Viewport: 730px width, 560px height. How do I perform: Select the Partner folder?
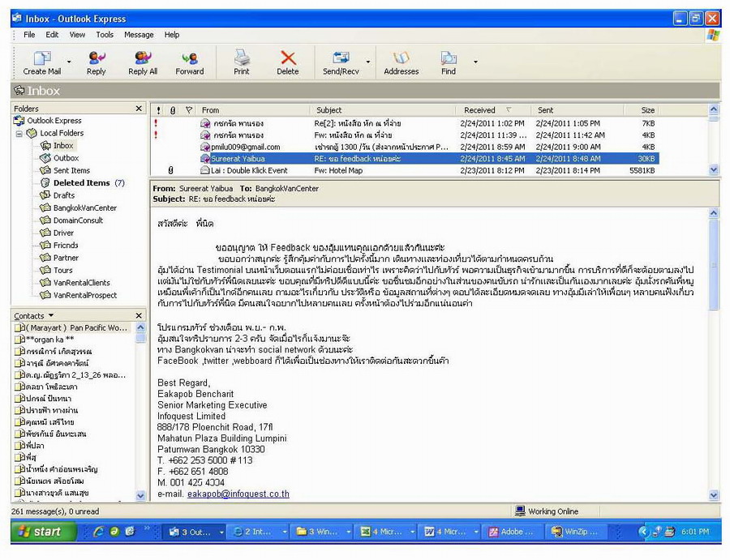[x=66, y=258]
